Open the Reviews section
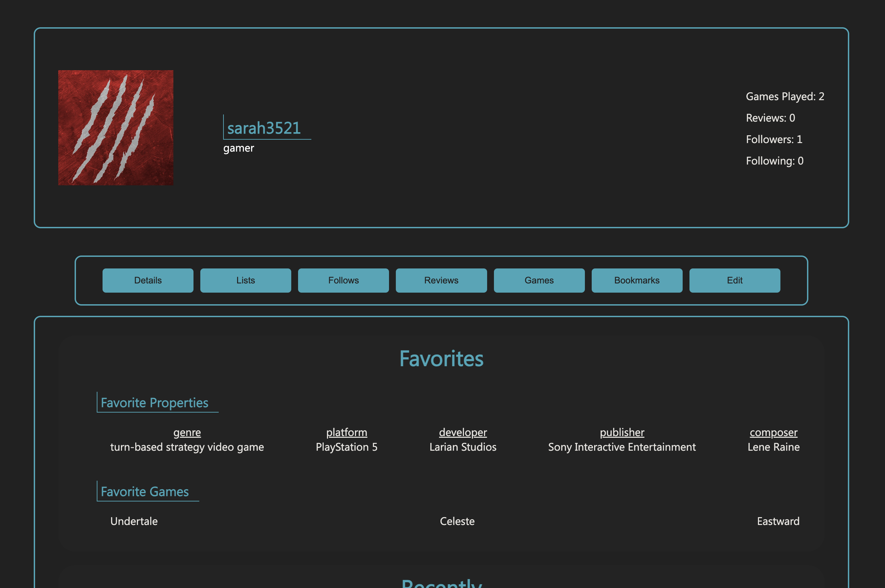The height and width of the screenshot is (588, 885). 441,280
